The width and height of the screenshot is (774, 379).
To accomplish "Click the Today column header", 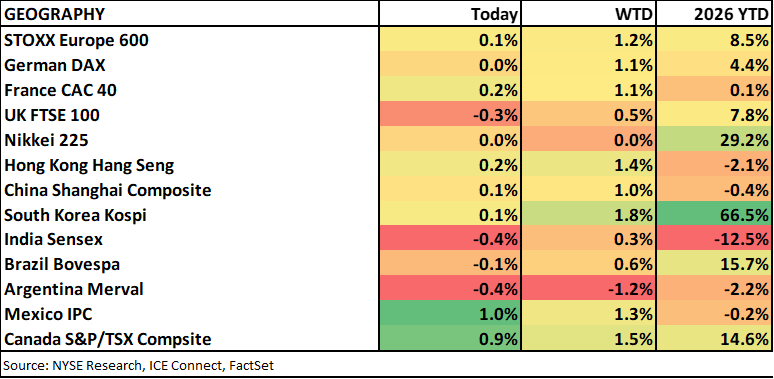I will click(x=450, y=14).
